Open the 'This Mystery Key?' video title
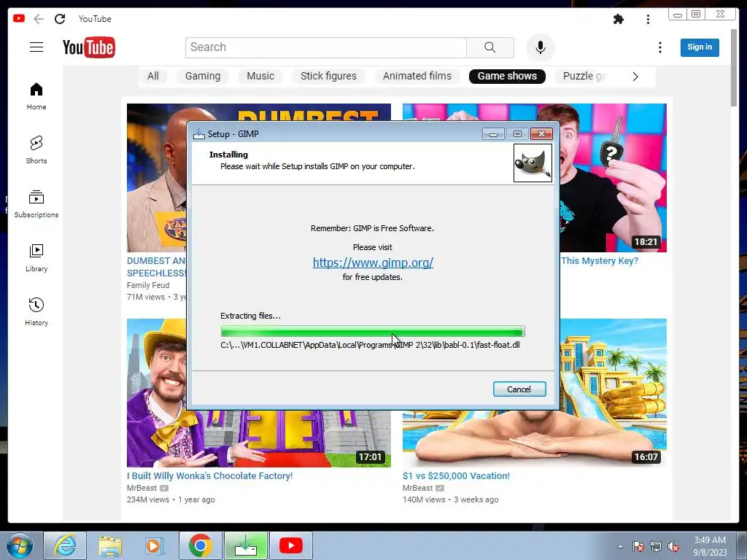The width and height of the screenshot is (747, 560). (x=600, y=261)
